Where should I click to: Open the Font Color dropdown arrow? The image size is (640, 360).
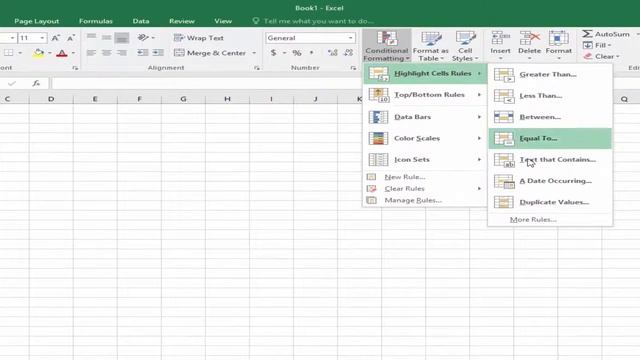73,53
